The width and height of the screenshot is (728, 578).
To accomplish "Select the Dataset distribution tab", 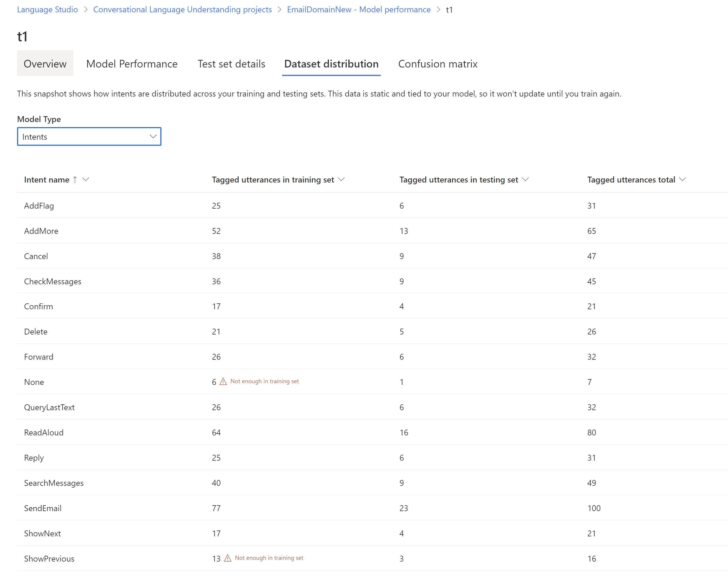I will point(331,64).
